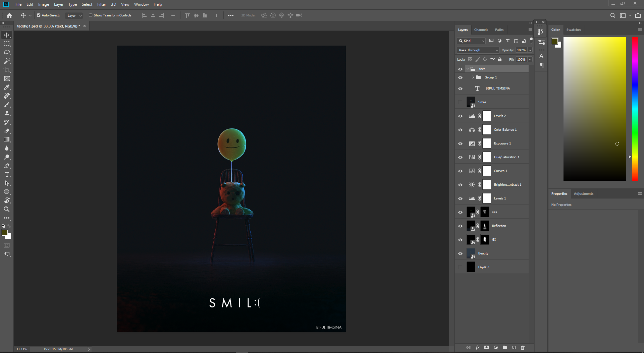Select the Gradient tool

7,139
